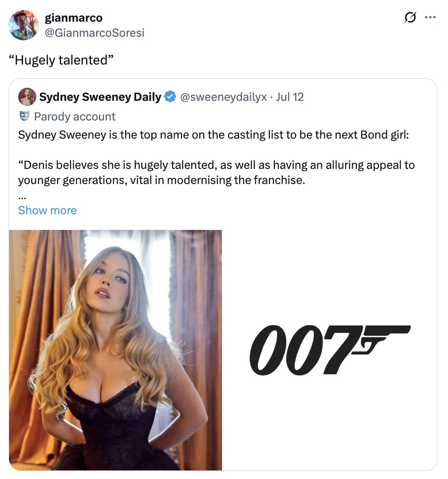Click the gianmarco display name
Screen dimensions: 448x479
(74, 17)
